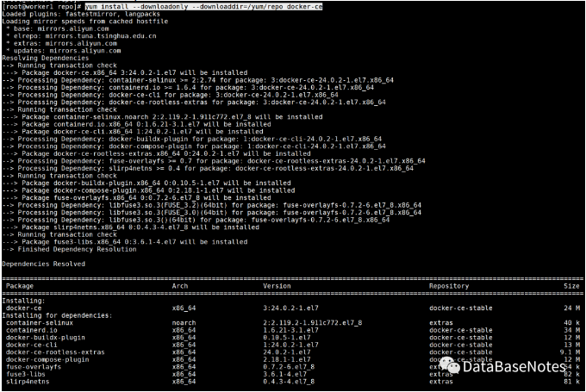
Task: Click 'docker-ce-cli' in the package table
Action: (x=32, y=345)
